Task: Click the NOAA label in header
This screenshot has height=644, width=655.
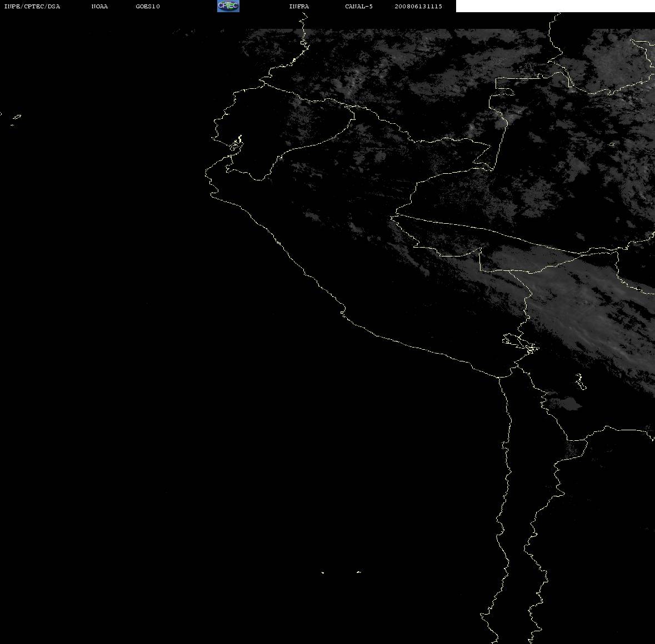Action: [x=99, y=6]
